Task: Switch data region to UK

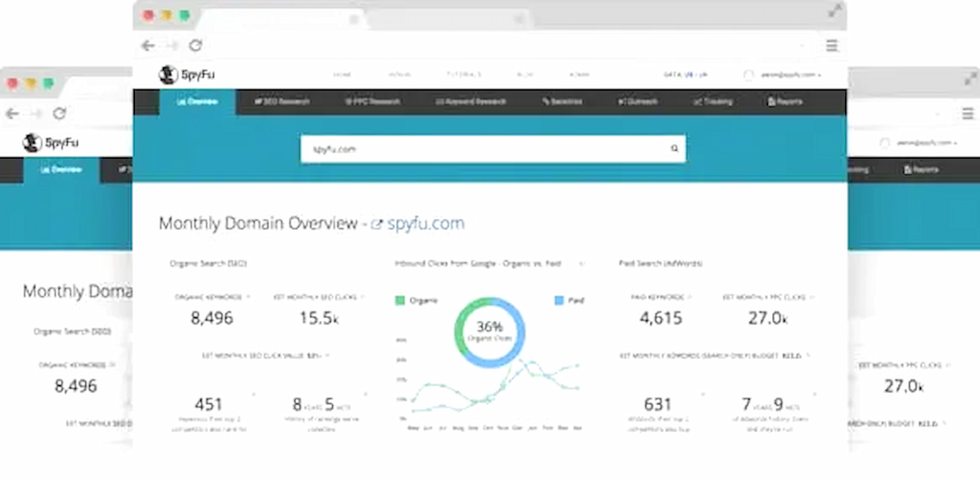Action: (x=703, y=75)
